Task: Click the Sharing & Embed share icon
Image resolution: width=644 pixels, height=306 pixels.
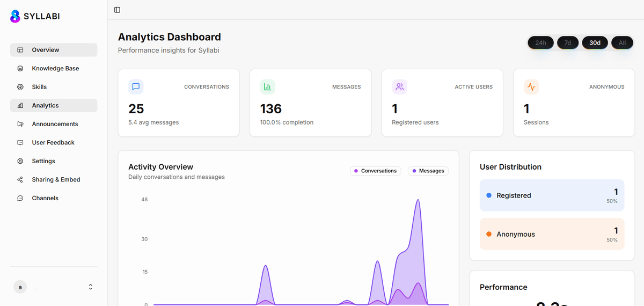Action: click(x=20, y=180)
